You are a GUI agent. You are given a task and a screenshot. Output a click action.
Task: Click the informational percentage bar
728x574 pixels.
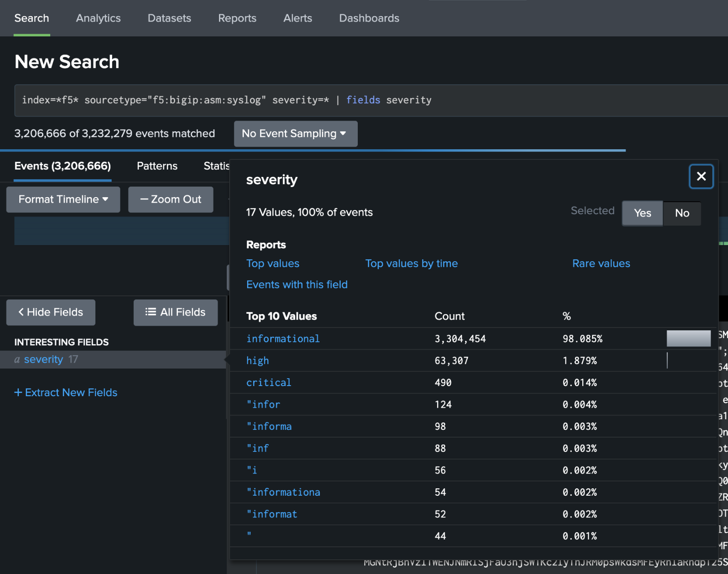click(688, 339)
